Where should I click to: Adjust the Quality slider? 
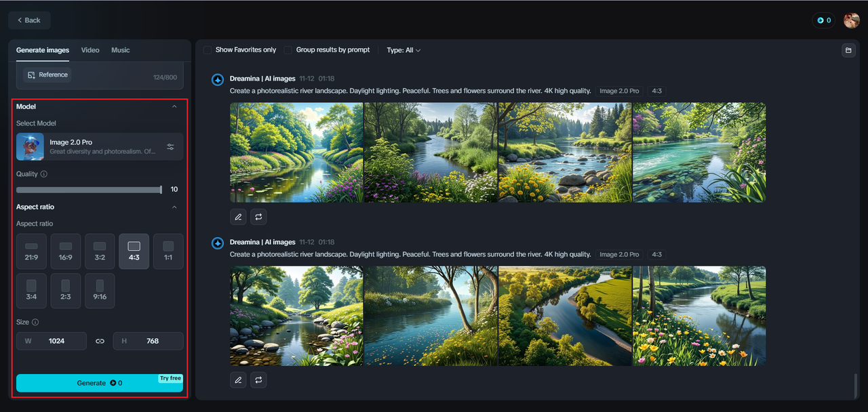click(89, 190)
